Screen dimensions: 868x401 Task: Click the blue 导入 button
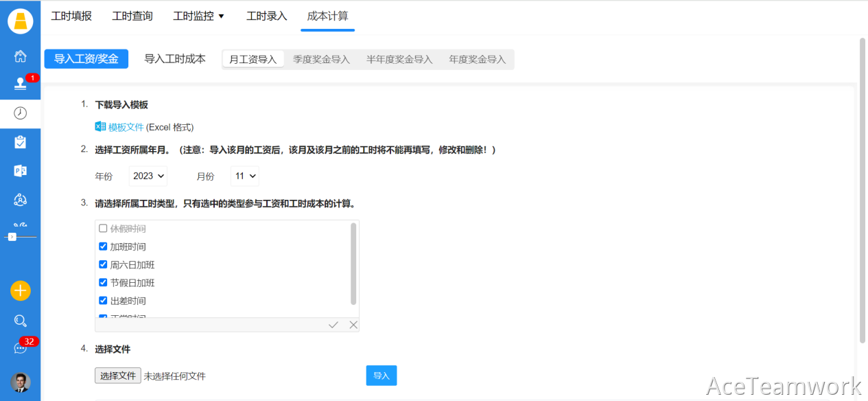pyautogui.click(x=382, y=376)
